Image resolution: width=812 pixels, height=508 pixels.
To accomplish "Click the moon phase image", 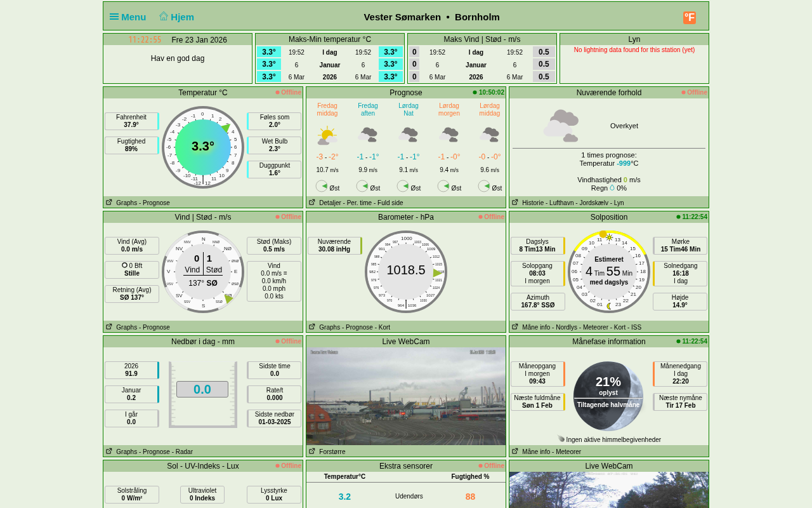I will tap(608, 396).
